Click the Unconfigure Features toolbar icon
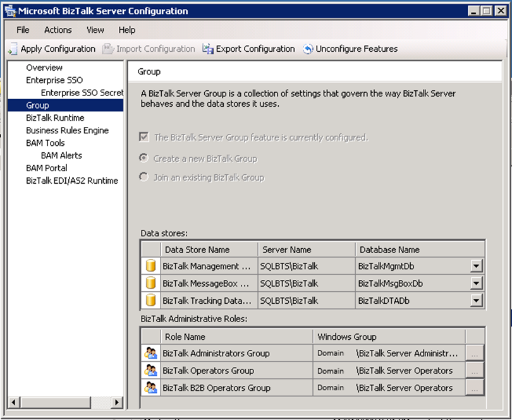512x420 pixels. tap(308, 49)
